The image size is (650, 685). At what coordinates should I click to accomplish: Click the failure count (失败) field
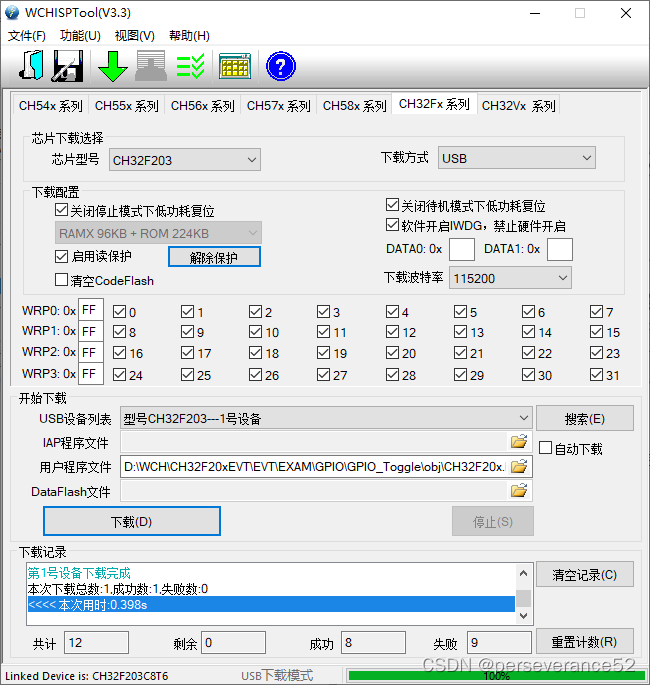pos(499,643)
